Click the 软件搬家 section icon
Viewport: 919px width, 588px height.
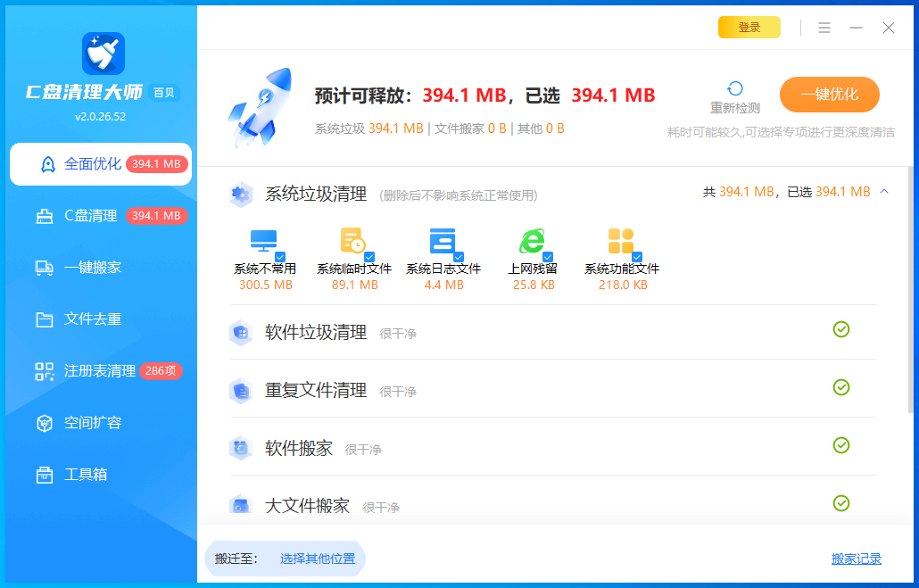tap(240, 449)
